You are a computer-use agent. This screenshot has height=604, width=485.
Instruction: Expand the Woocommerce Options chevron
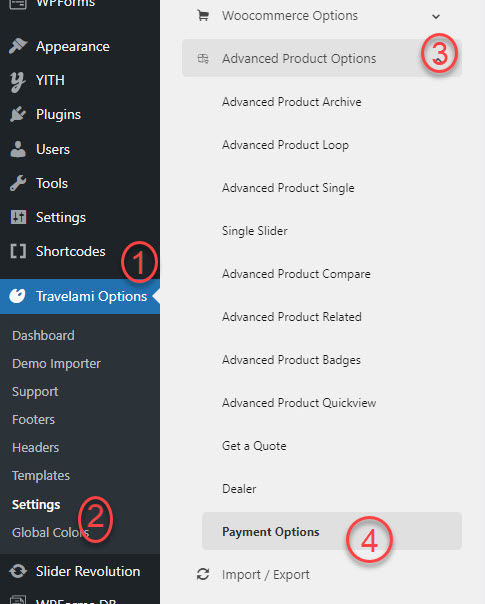click(x=436, y=17)
